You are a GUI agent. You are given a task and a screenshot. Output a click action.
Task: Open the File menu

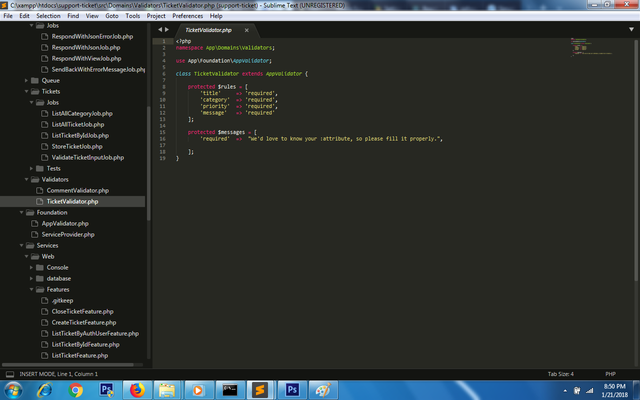coord(8,16)
